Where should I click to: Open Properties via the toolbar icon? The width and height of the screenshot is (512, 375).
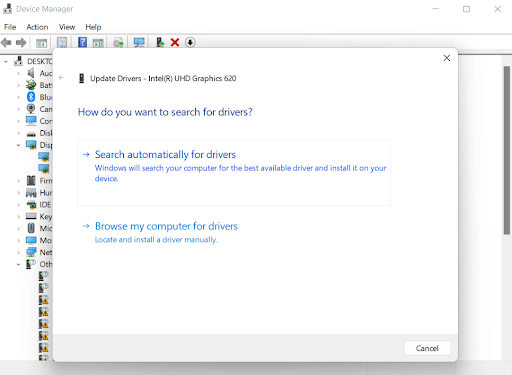62,42
